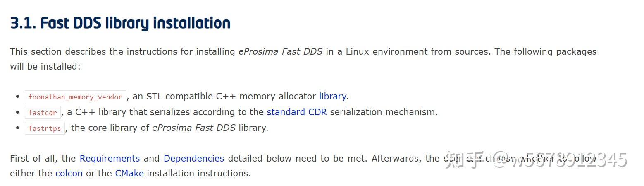This screenshot has height=186, width=644.
Task: Click the 'installation instructions.' closing text
Action: pyautogui.click(x=199, y=173)
